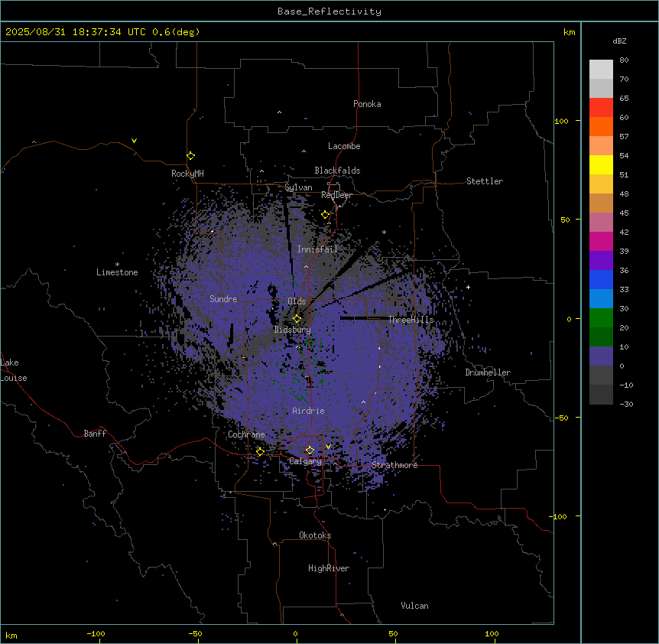Screen dimensions: 659x644
Task: Select the yellow diamond marker below Cochrane
Action: click(260, 452)
